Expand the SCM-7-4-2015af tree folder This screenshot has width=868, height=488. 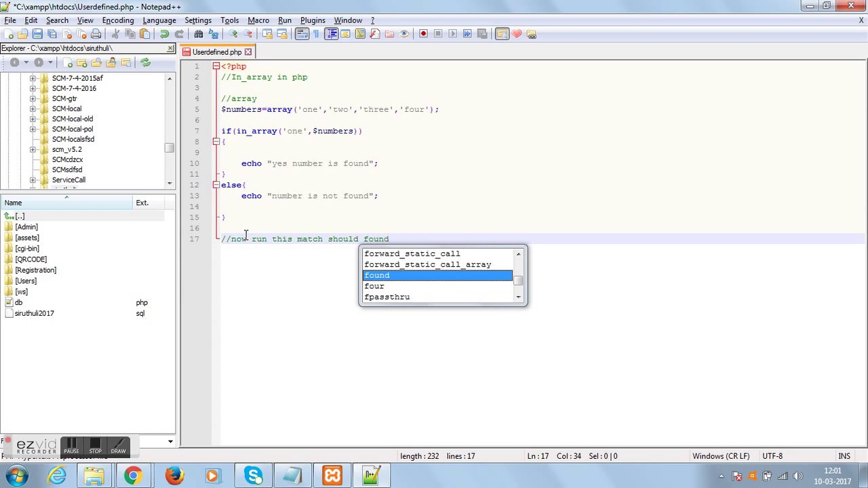33,78
